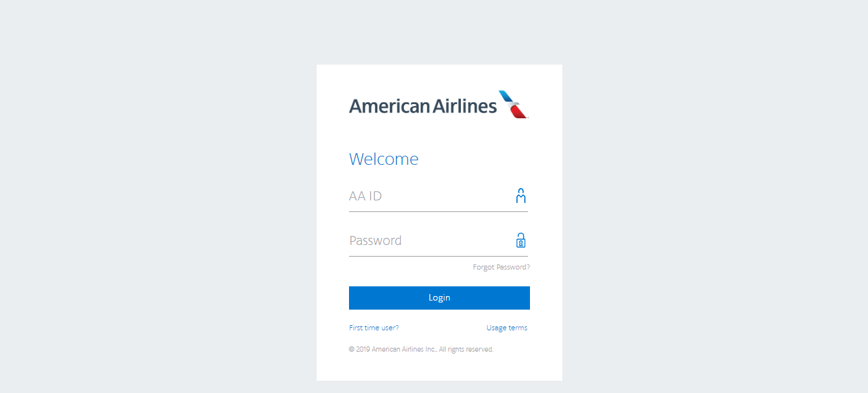
Task: Select the AA ID placeholder text
Action: tap(366, 196)
